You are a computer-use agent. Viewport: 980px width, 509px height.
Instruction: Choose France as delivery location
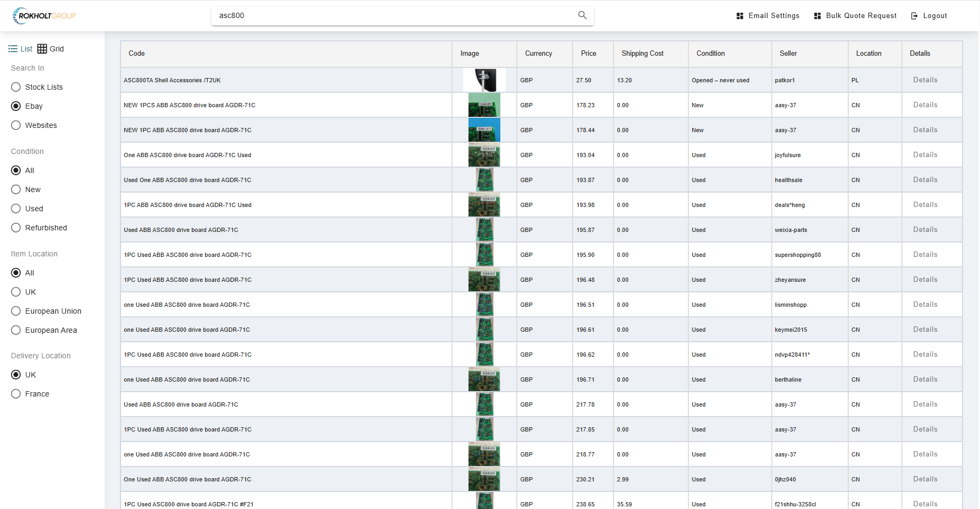(16, 394)
